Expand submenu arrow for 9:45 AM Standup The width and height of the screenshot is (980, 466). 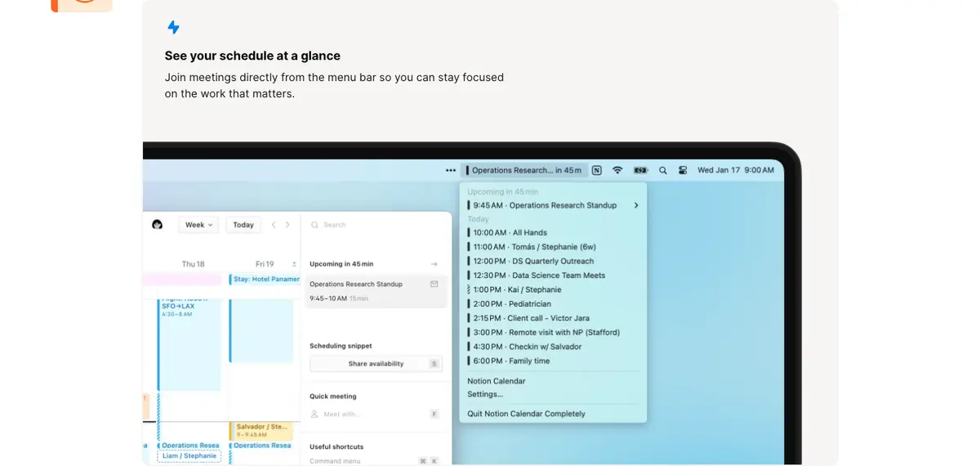tap(635, 205)
